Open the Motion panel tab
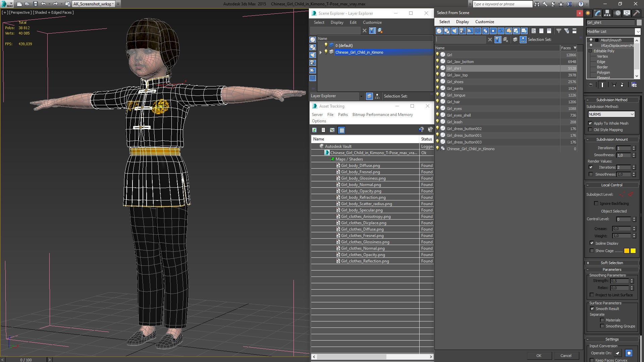 [618, 13]
